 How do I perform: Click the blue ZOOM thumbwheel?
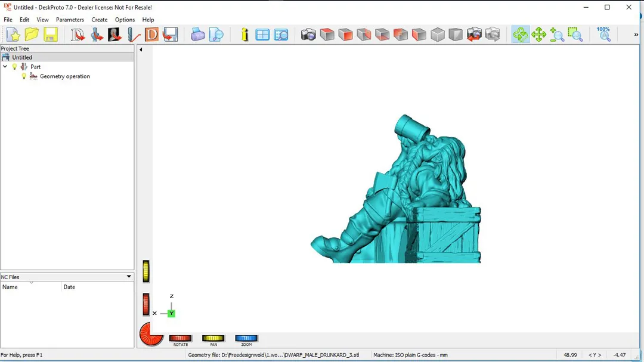[x=246, y=338]
